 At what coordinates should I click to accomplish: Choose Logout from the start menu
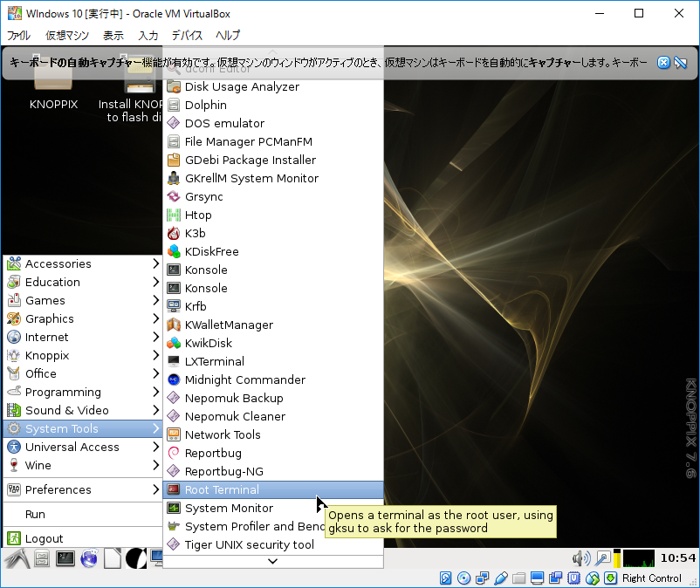click(83, 538)
